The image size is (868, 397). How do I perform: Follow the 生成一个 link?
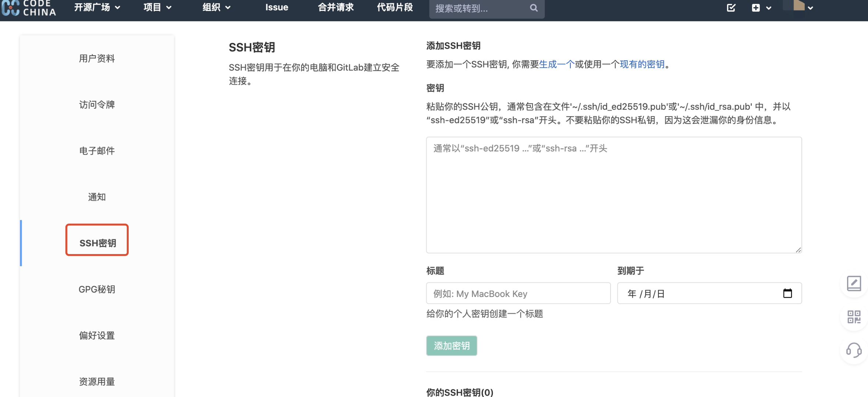tap(556, 64)
